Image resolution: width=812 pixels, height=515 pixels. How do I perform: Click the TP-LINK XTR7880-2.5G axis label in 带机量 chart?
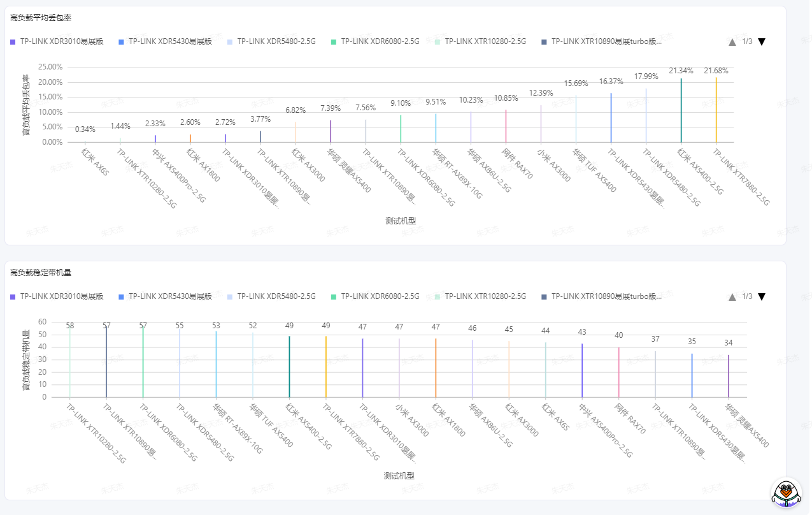pos(351,432)
